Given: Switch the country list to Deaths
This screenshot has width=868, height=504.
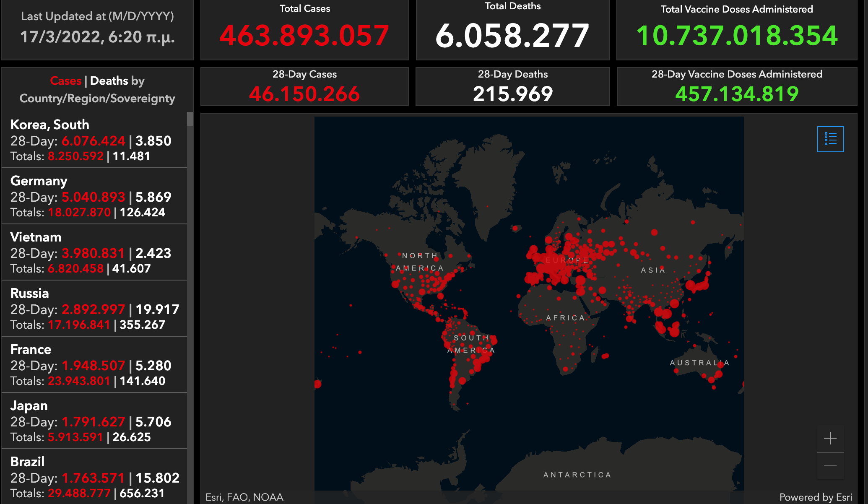Looking at the screenshot, I should point(109,81).
